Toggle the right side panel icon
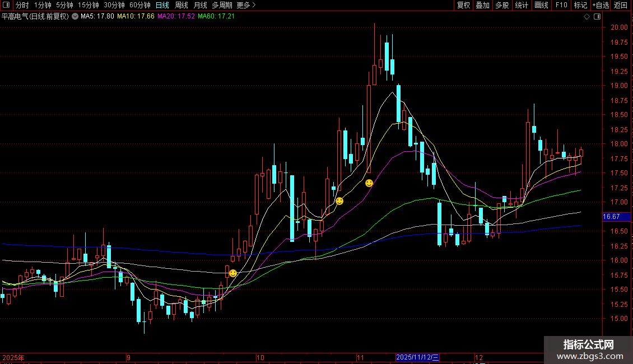 point(597,17)
